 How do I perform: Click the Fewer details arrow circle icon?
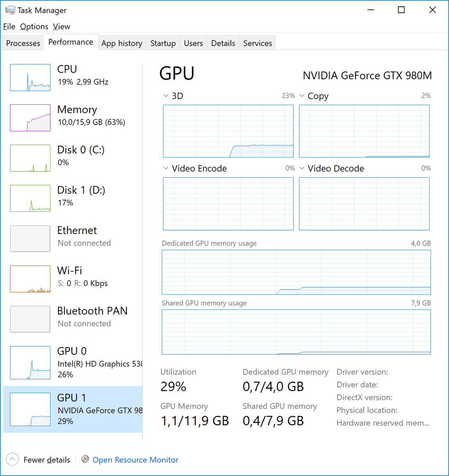(x=12, y=459)
